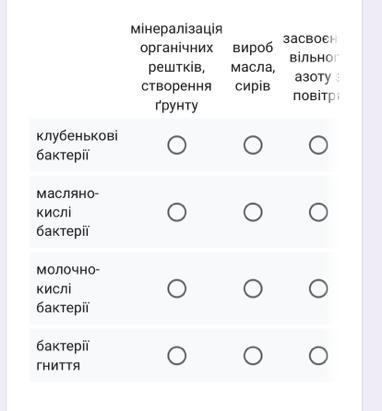The height and width of the screenshot is (411, 382).
Task: Select засвоєння азоту radio for молочно-кислі бактерії
Action: pyautogui.click(x=318, y=288)
